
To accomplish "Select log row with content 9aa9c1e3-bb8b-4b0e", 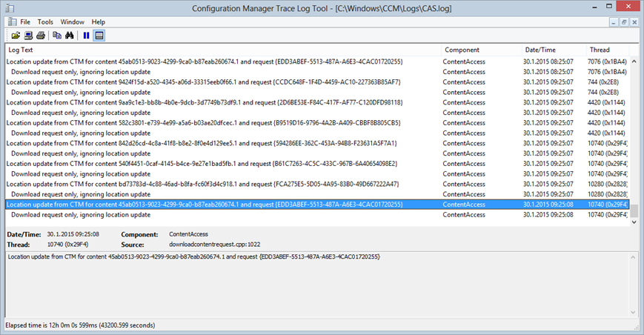I will [316, 102].
